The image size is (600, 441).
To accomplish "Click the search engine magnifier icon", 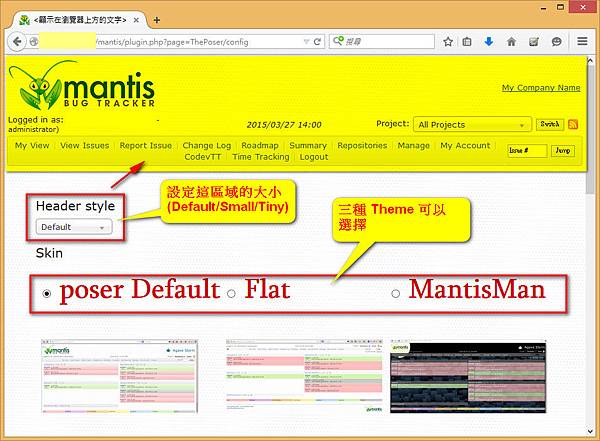I will pyautogui.click(x=338, y=41).
